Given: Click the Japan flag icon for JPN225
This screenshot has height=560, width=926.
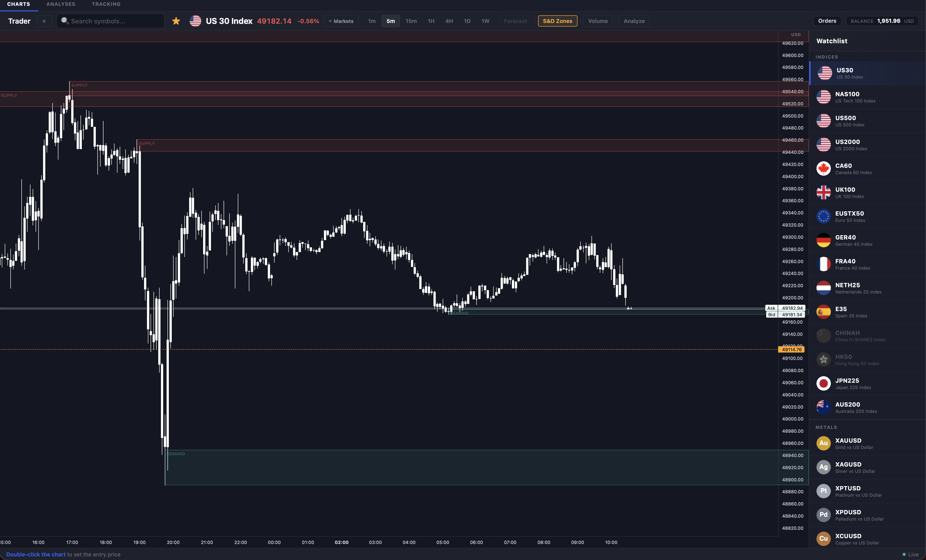Looking at the screenshot, I should tap(823, 383).
